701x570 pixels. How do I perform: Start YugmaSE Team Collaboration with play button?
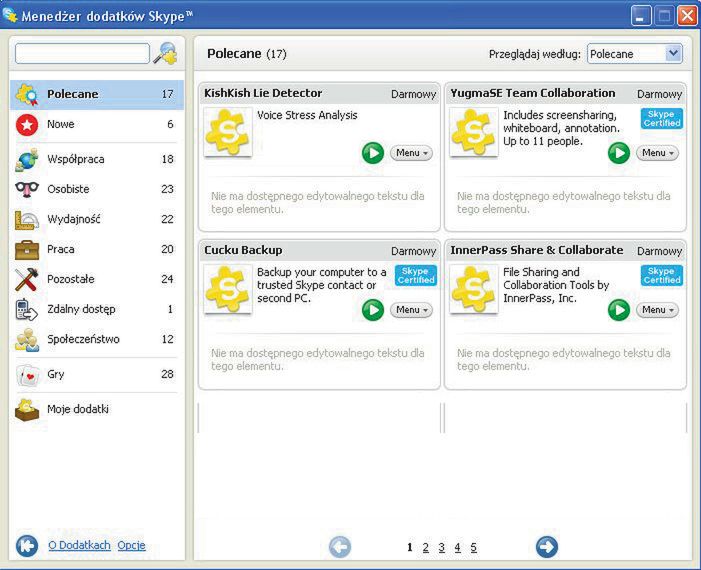(x=619, y=153)
